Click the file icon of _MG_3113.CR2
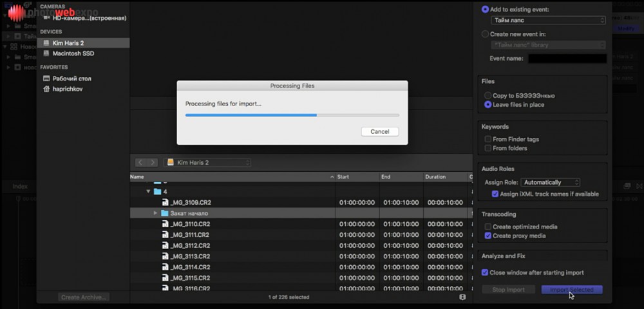This screenshot has height=309, width=644. tap(165, 256)
